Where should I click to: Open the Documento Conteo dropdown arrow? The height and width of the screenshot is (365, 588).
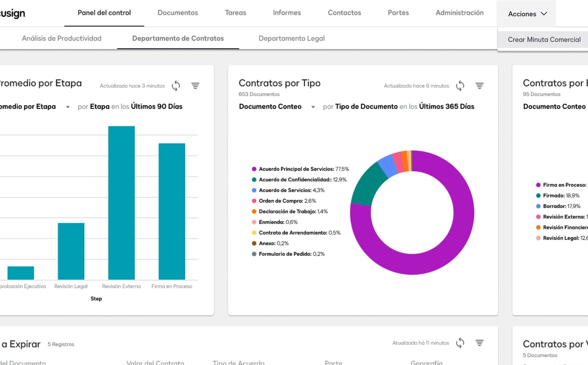point(313,107)
